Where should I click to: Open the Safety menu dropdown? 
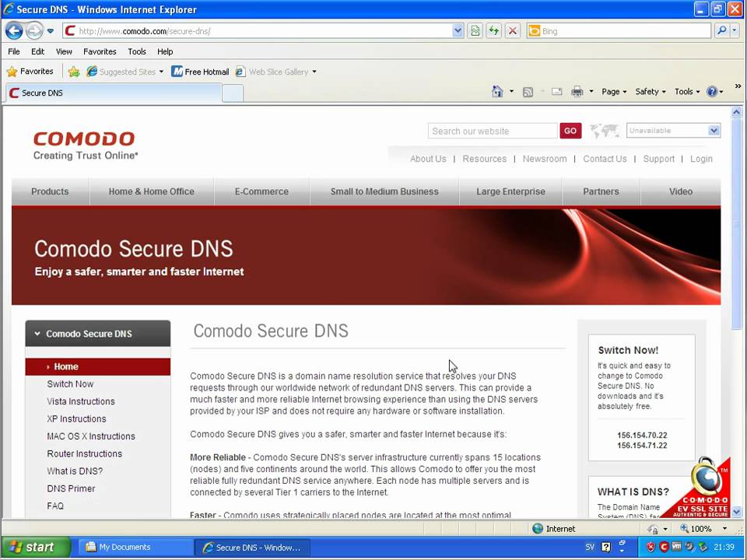650,92
